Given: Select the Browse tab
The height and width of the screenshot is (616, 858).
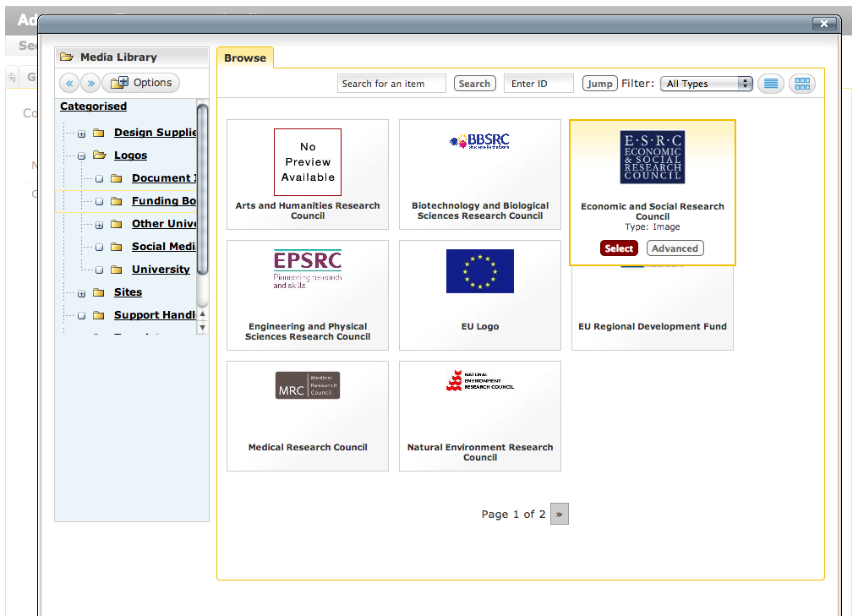Looking at the screenshot, I should coord(245,58).
